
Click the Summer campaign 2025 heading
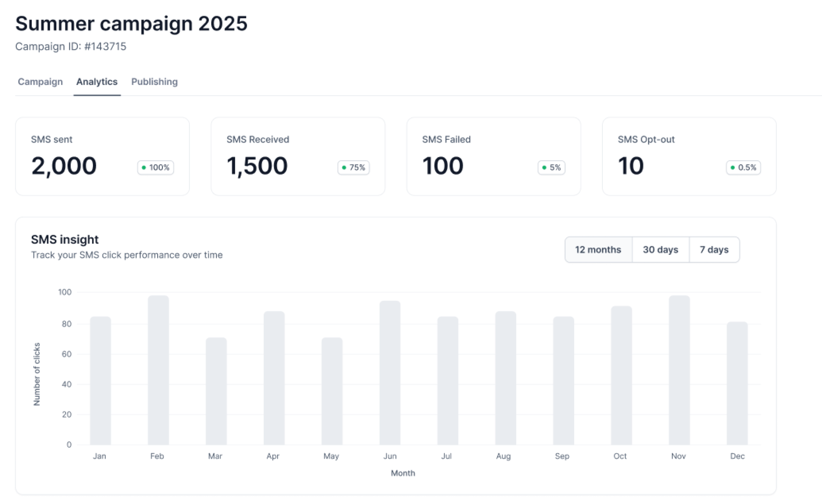click(131, 23)
